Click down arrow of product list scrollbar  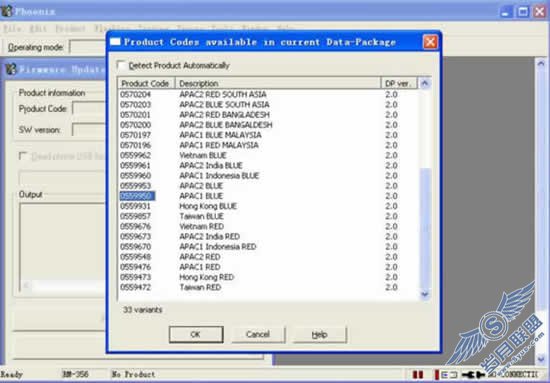pos(425,294)
